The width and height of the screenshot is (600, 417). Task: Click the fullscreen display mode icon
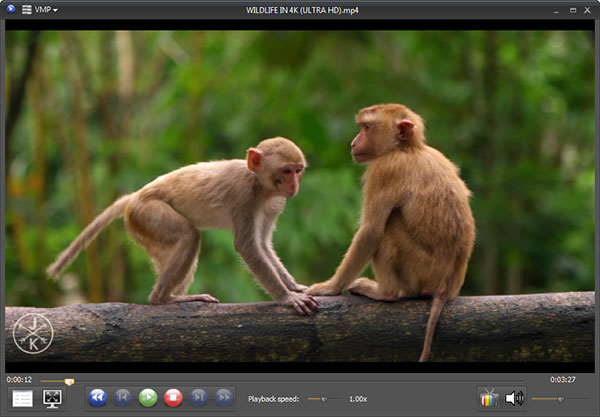point(54,398)
